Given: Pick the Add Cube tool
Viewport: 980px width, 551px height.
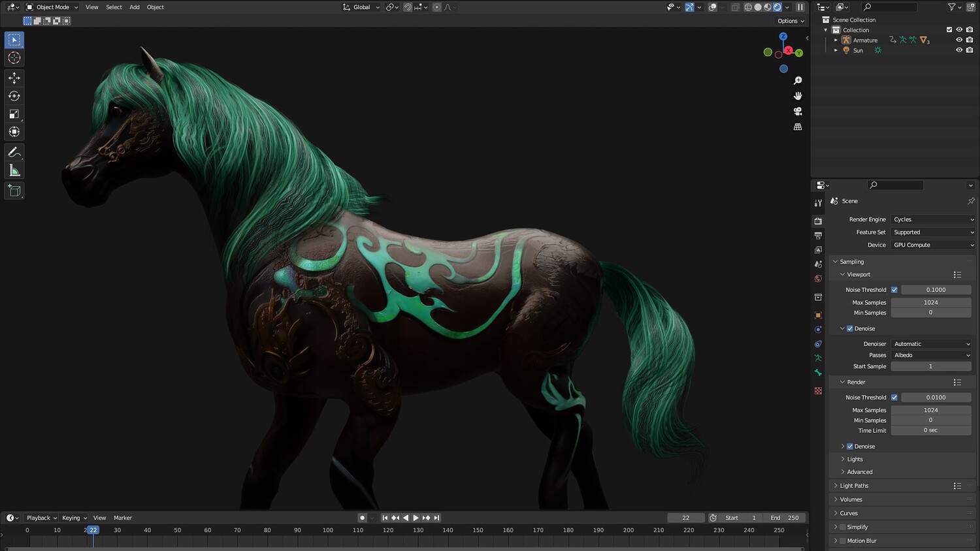Looking at the screenshot, I should click(14, 191).
